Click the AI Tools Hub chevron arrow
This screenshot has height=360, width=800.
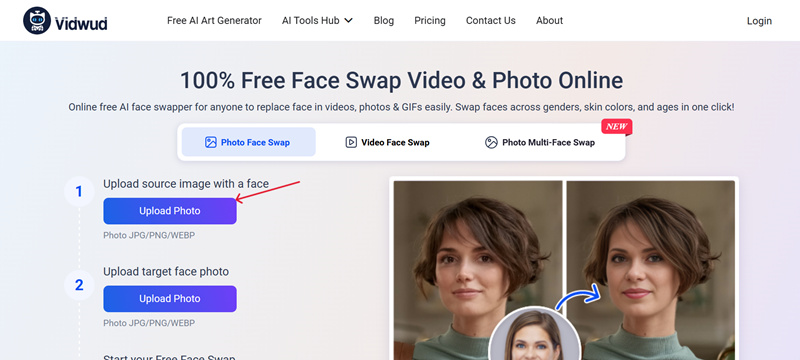pyautogui.click(x=348, y=21)
